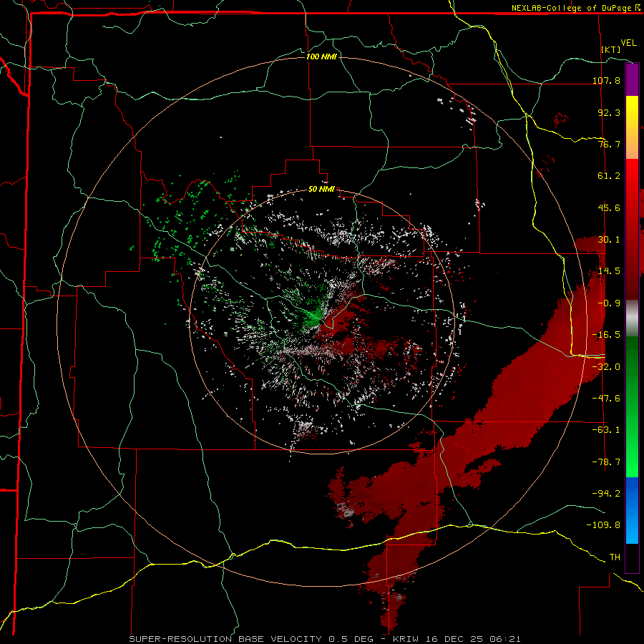The image size is (644, 644).
Task: Click the 30.1 velocity scale value
Action: click(609, 240)
